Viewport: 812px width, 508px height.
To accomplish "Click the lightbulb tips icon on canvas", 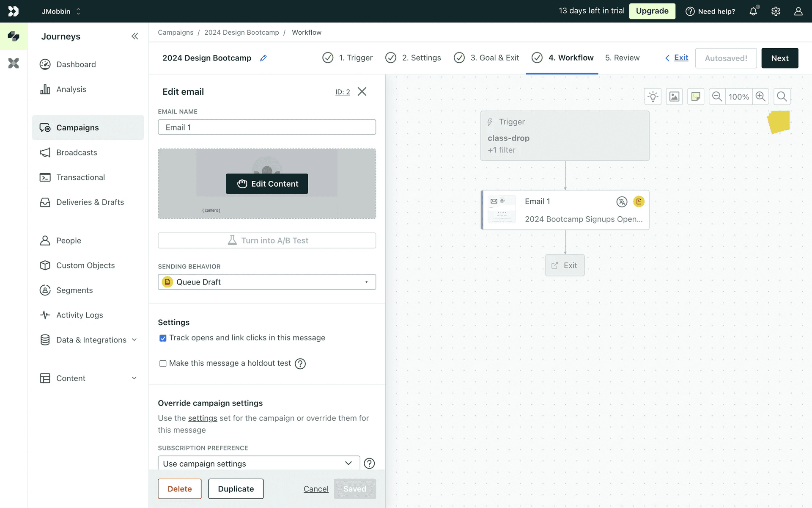I will 653,97.
